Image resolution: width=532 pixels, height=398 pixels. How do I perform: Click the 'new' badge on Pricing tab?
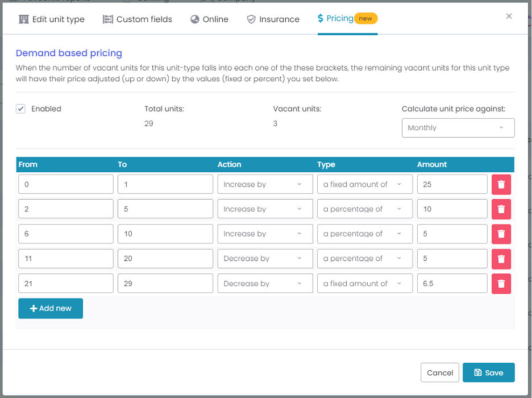click(x=366, y=18)
